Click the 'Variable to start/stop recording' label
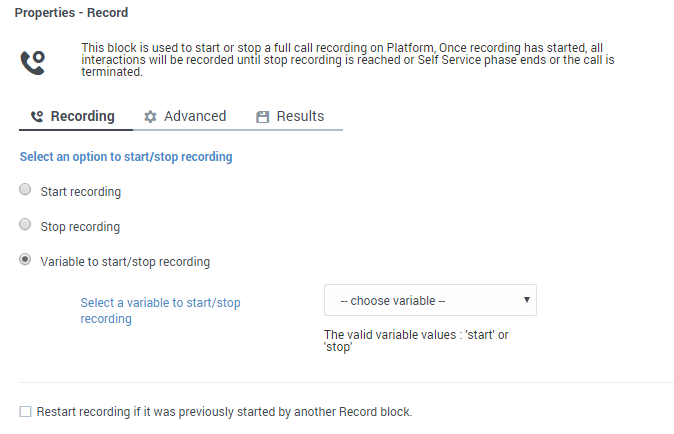This screenshot has width=674, height=434. point(125,262)
